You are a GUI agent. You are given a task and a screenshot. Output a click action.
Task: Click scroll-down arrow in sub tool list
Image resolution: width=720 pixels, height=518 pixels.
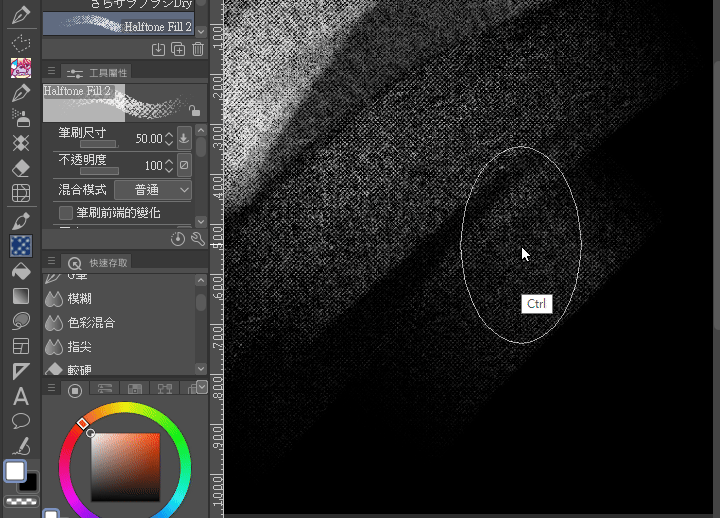pos(201,32)
